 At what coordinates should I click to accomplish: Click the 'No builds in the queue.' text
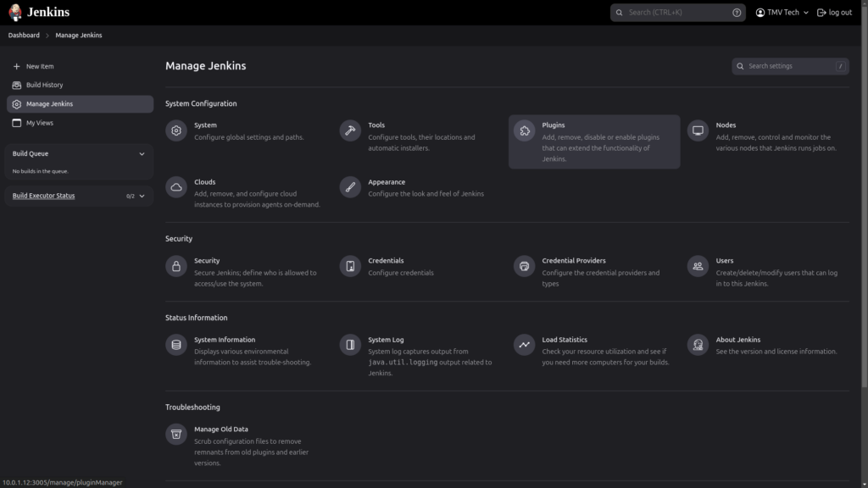[x=41, y=171]
